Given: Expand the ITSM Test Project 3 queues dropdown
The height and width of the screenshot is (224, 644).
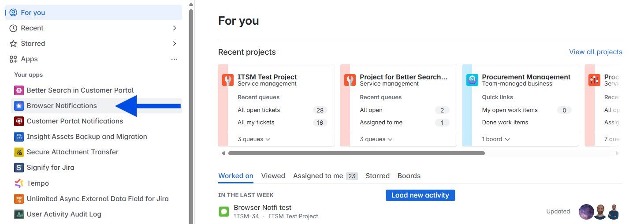Looking at the screenshot, I should 254,139.
